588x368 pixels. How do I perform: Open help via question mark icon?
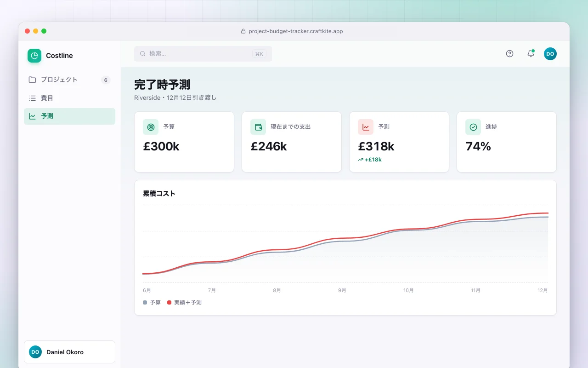click(x=509, y=54)
